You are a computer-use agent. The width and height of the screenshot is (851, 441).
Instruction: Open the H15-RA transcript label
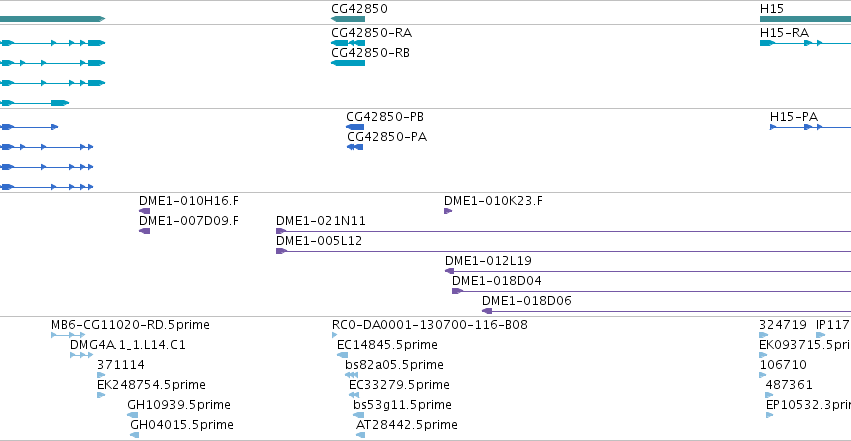click(784, 33)
